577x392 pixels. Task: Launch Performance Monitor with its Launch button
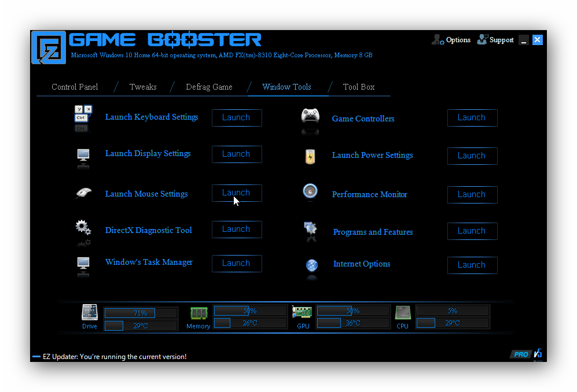click(472, 194)
